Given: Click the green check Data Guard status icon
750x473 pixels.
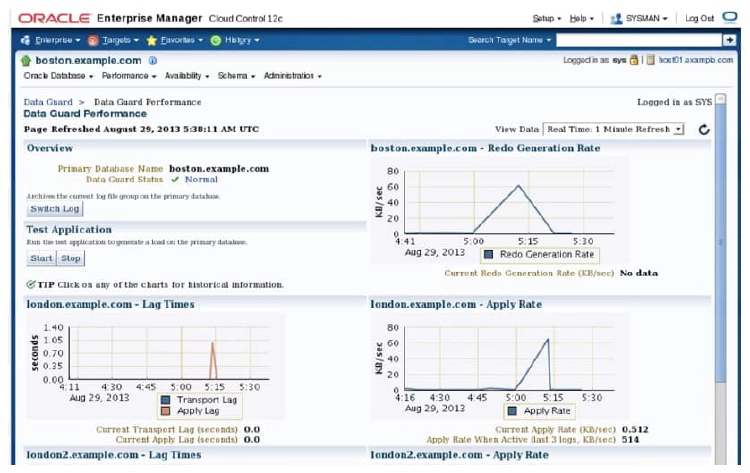Looking at the screenshot, I should coord(175,179).
